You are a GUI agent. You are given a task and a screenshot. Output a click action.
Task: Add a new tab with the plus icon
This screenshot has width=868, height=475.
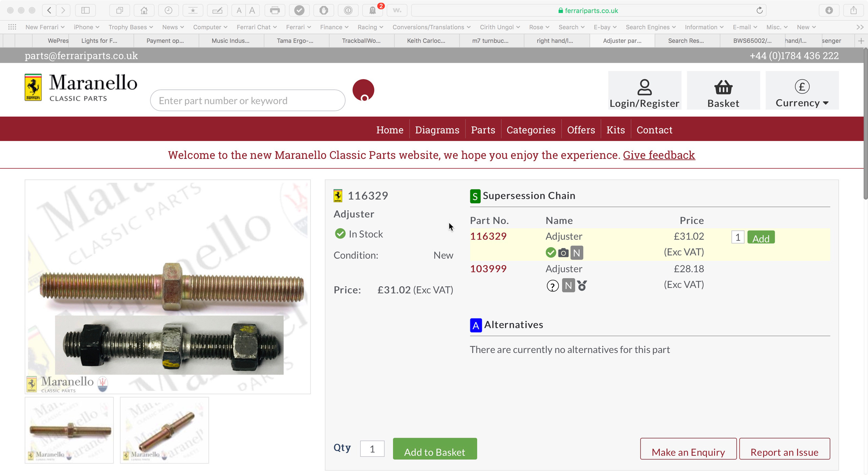point(861,41)
